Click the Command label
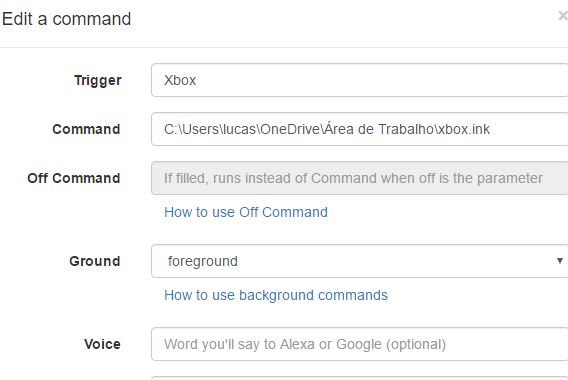Viewport: 568px width, 380px height. 86,129
